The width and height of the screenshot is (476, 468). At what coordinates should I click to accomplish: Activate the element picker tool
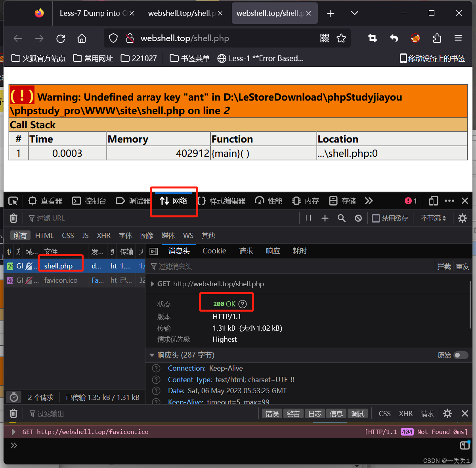(x=13, y=201)
